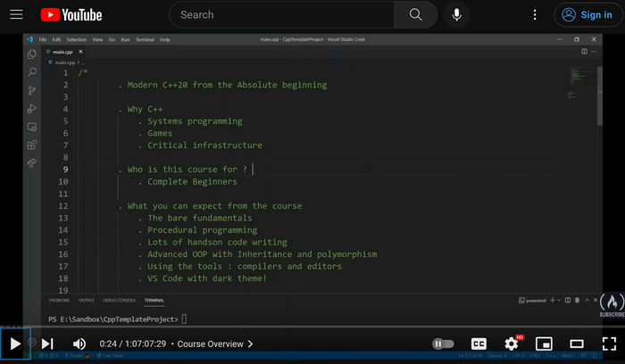Open the Selection menu
This screenshot has width=625, height=364.
coord(77,39)
